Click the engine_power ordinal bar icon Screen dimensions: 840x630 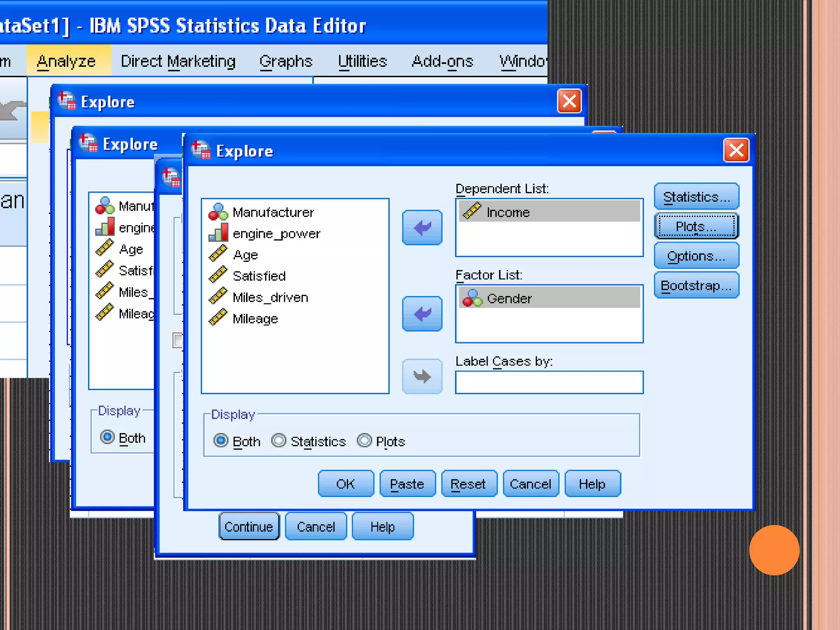click(x=218, y=233)
